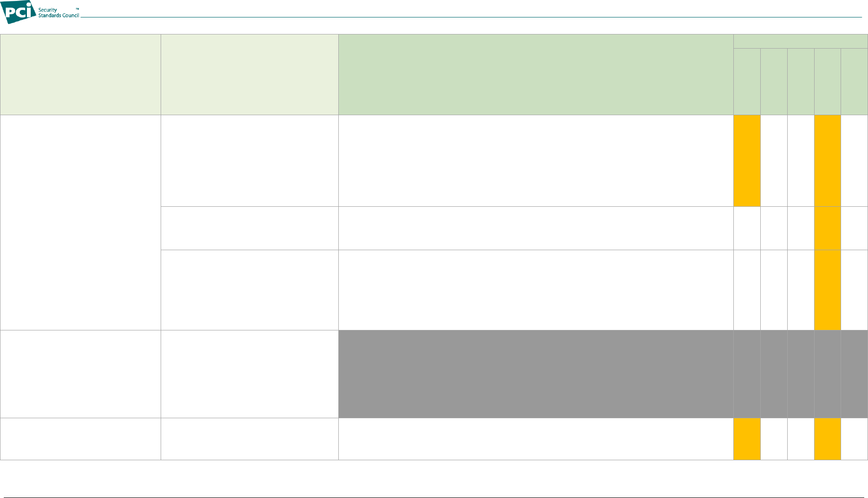Click the orange cell in the third body row
The image size is (868, 498).
coord(827,290)
